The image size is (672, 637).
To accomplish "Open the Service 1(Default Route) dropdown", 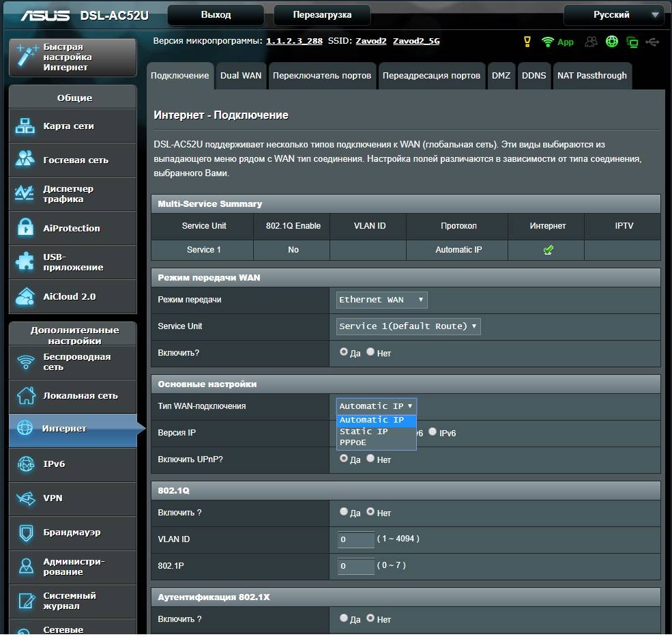I will pos(408,326).
